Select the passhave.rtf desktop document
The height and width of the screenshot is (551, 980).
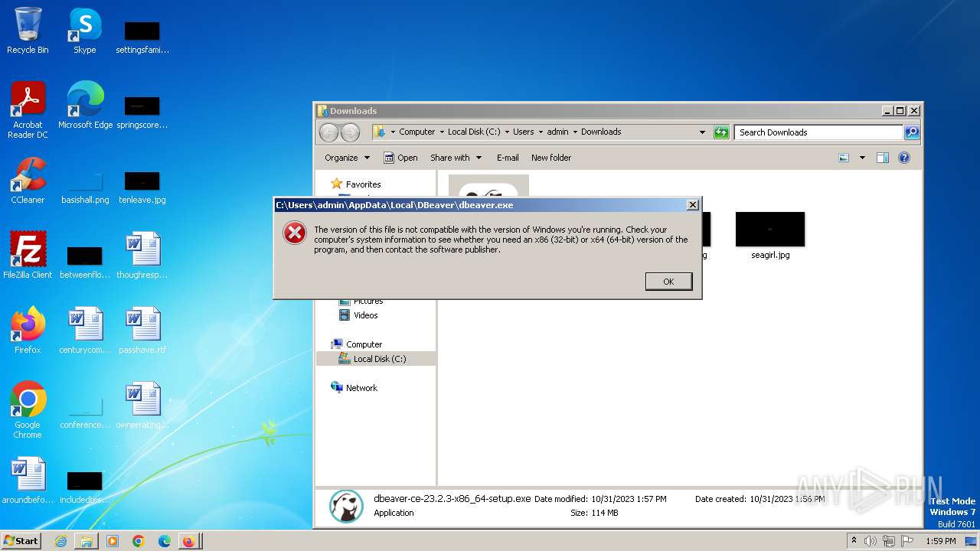tap(142, 331)
